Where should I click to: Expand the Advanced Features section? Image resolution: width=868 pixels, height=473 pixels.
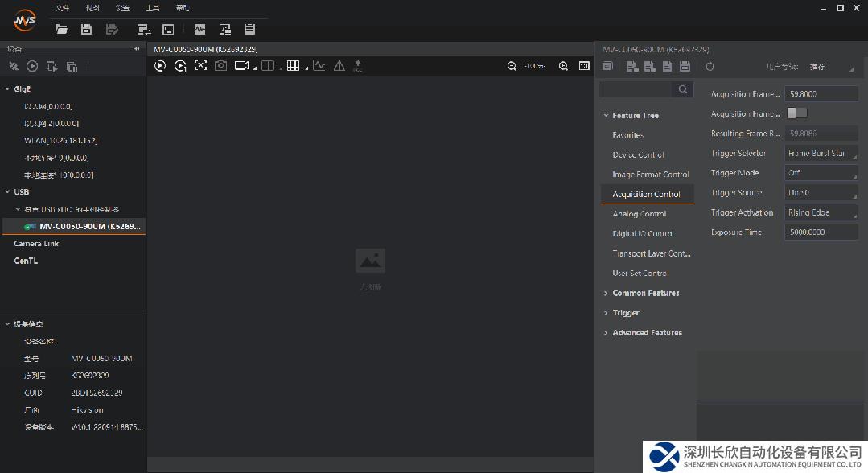tap(647, 332)
